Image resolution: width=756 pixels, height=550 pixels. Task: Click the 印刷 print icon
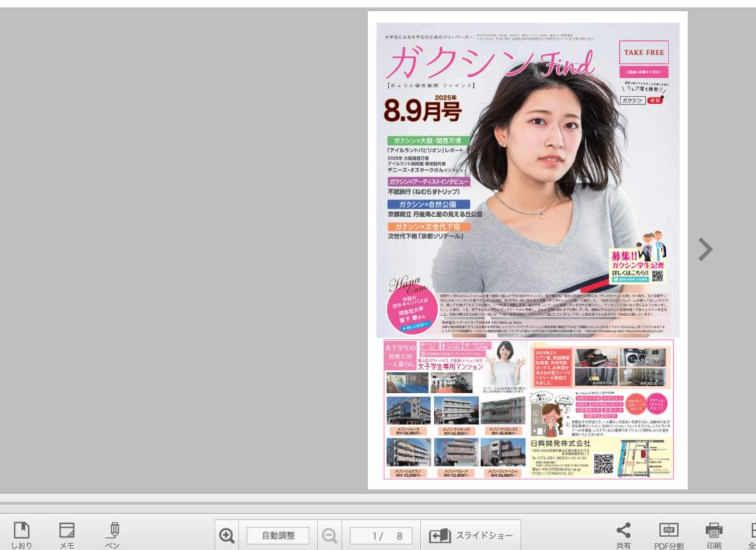point(714,535)
